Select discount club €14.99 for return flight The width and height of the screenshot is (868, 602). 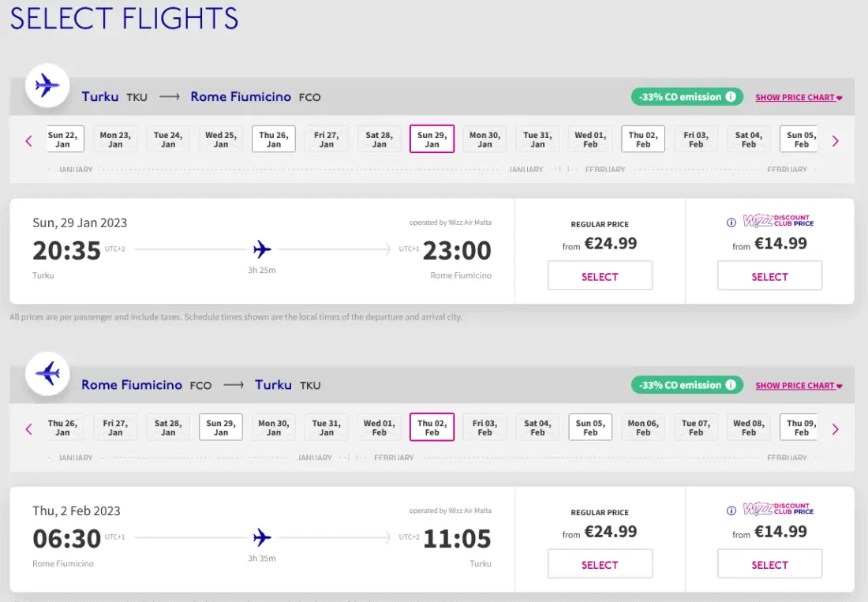coord(769,564)
